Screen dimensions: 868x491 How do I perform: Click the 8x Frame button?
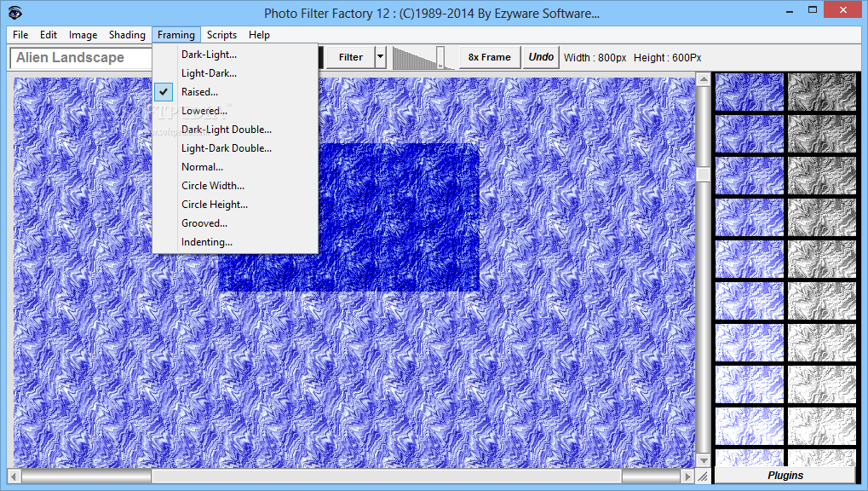coord(489,57)
